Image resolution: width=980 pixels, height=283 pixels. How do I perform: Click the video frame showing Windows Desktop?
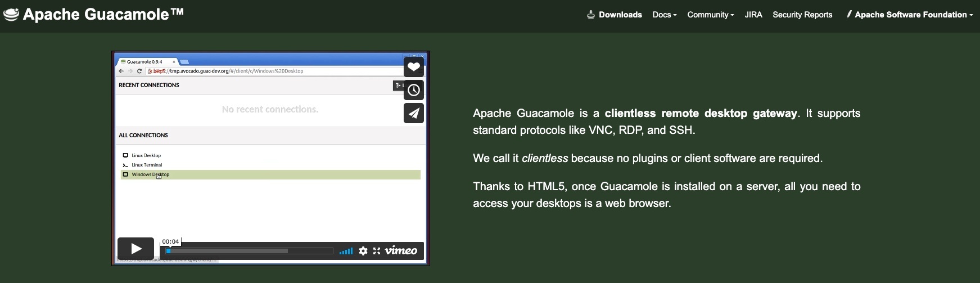pyautogui.click(x=270, y=174)
